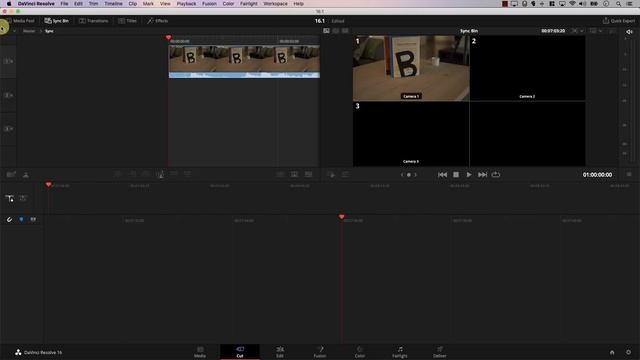Open the Workspace menu
The image size is (640, 360).
click(275, 4)
